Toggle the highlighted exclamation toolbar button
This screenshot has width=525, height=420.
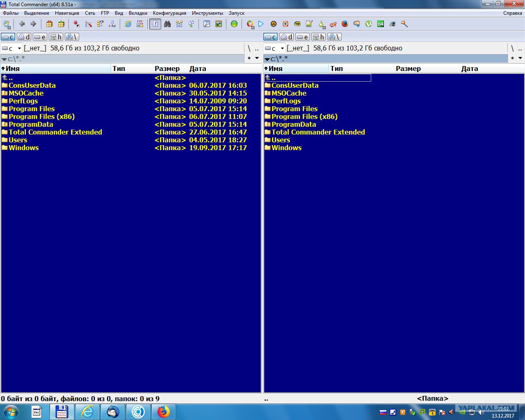(x=155, y=24)
